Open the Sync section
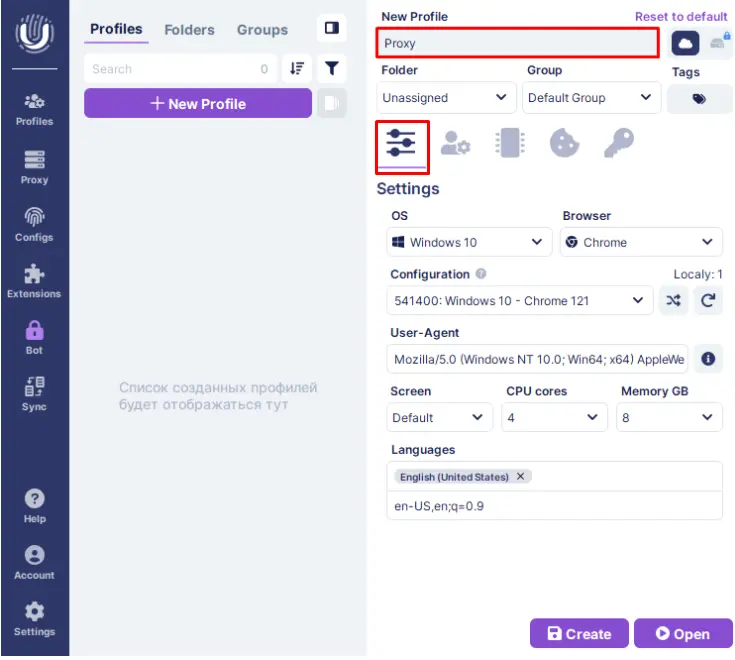Viewport: 735px width, 660px height. [34, 393]
